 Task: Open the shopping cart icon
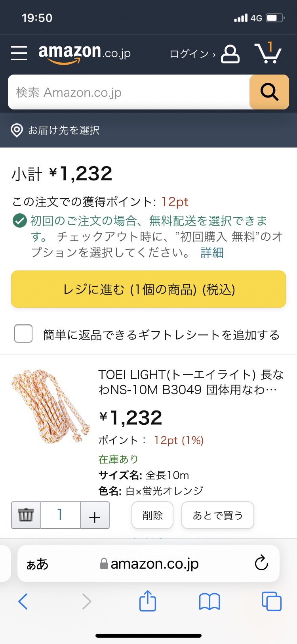point(267,53)
